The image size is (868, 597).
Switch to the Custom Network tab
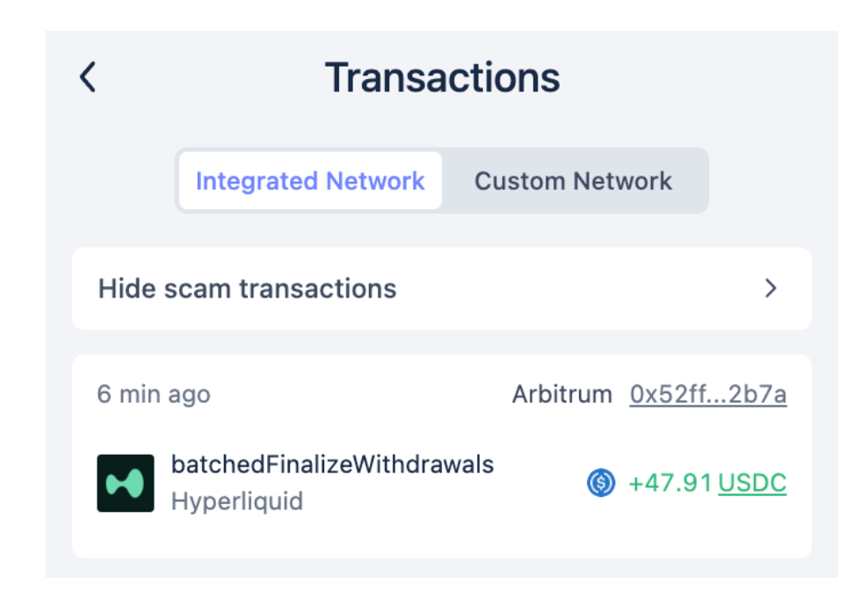(573, 181)
